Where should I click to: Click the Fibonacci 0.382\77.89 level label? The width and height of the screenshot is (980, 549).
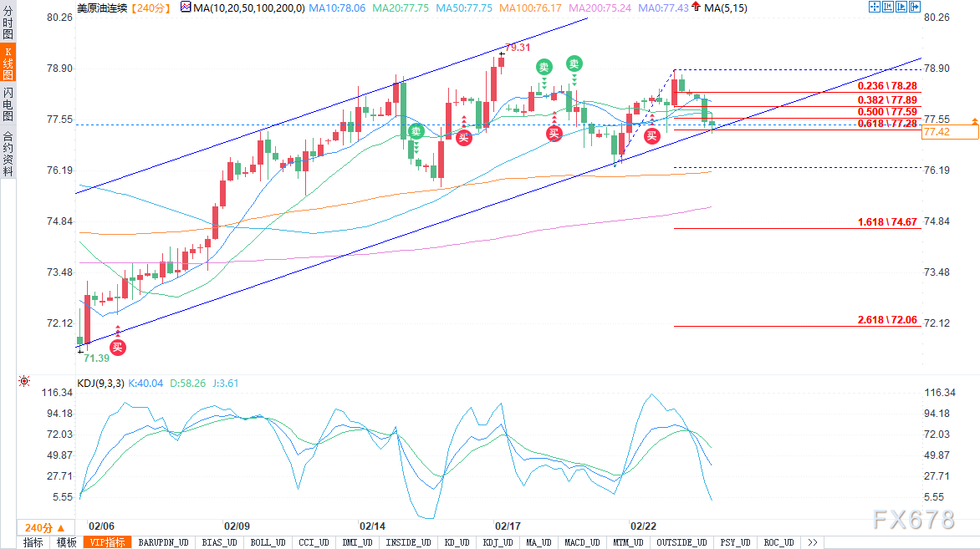[887, 100]
